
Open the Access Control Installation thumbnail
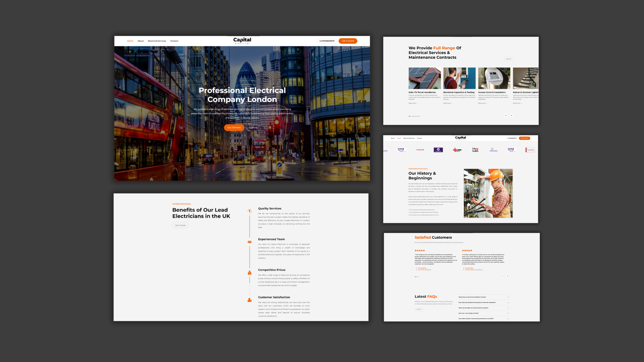(x=494, y=78)
